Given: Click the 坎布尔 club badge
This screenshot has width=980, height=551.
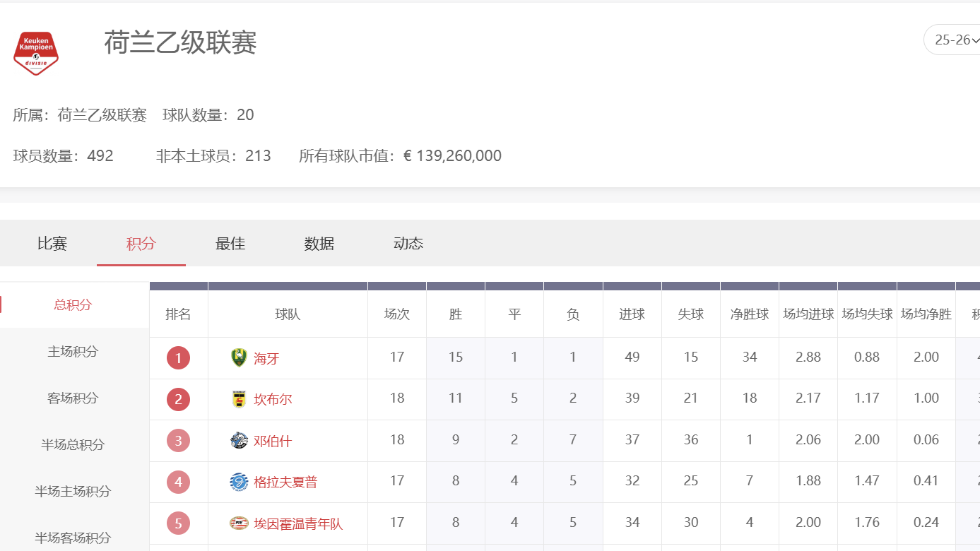Looking at the screenshot, I should [x=237, y=398].
